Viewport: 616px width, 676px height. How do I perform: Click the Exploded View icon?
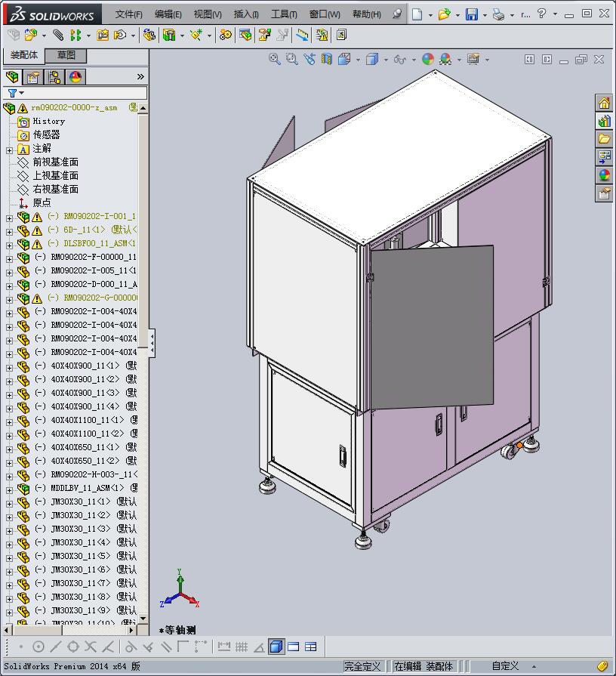tap(264, 35)
